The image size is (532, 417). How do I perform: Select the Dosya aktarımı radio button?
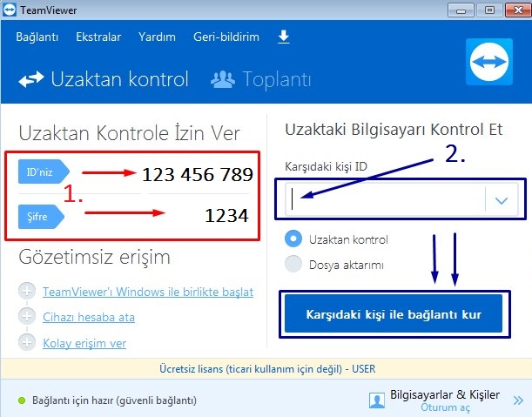click(293, 264)
